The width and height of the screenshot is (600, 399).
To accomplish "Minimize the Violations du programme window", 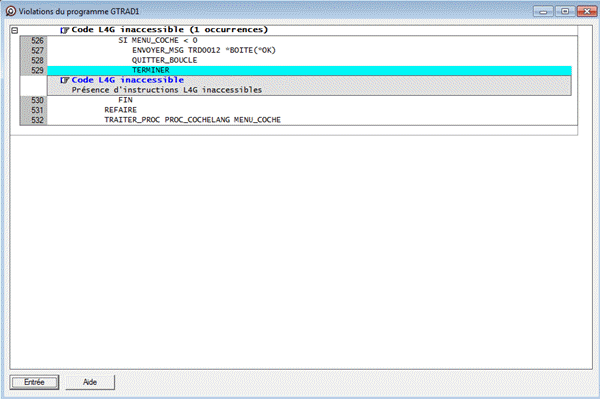I will point(543,11).
